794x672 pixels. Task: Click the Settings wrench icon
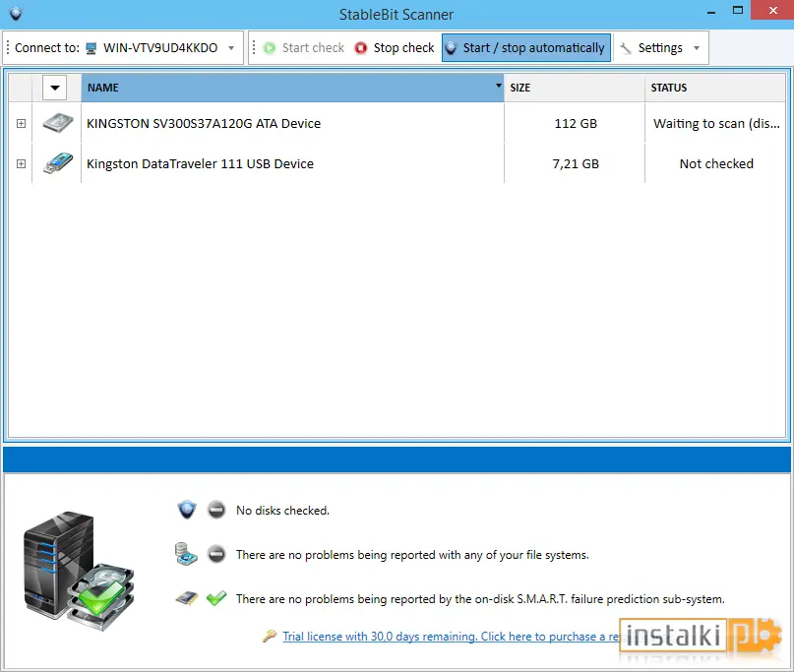pos(626,48)
